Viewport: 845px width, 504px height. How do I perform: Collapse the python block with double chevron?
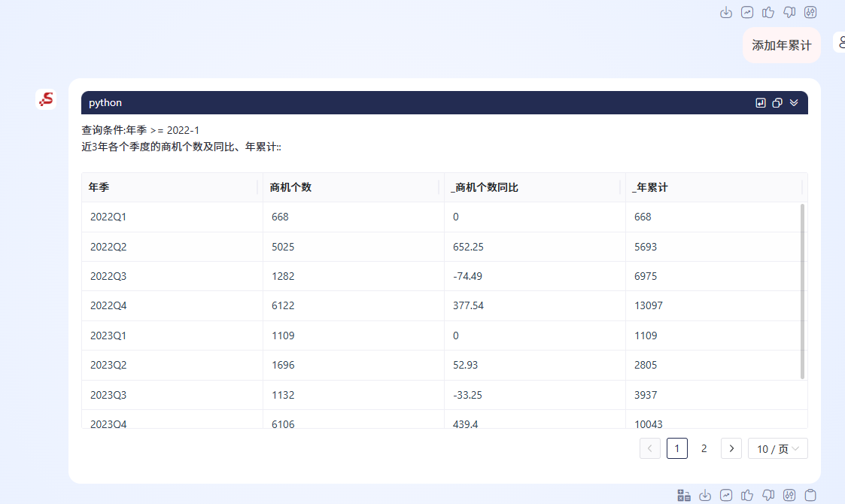(x=794, y=102)
